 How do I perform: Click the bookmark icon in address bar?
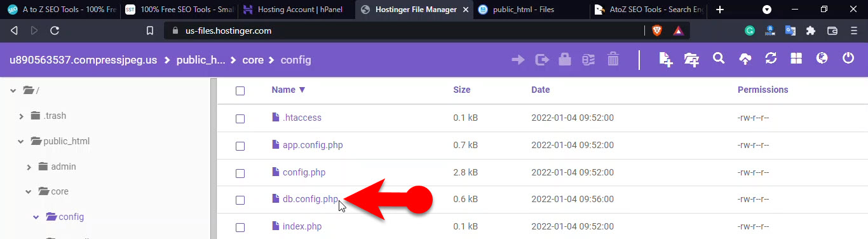150,31
